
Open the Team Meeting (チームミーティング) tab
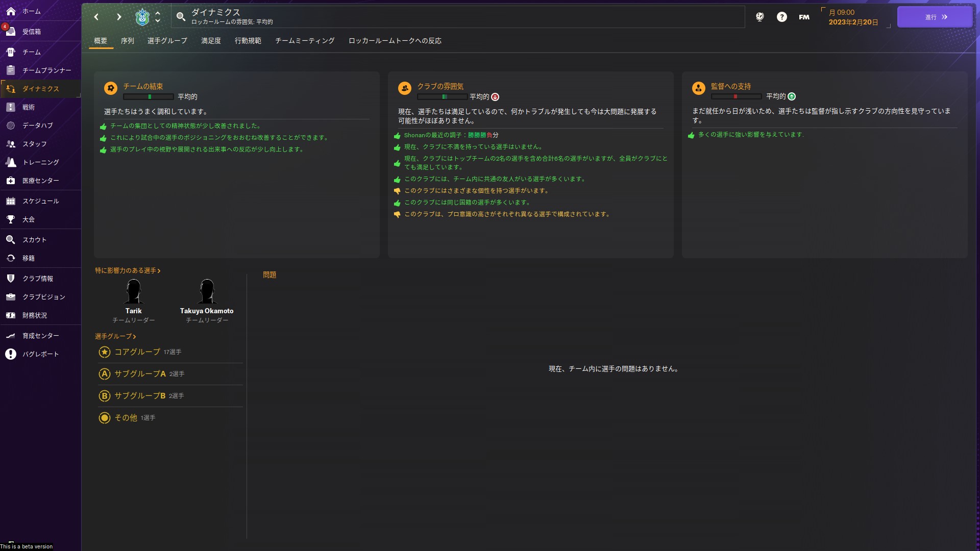(x=304, y=41)
